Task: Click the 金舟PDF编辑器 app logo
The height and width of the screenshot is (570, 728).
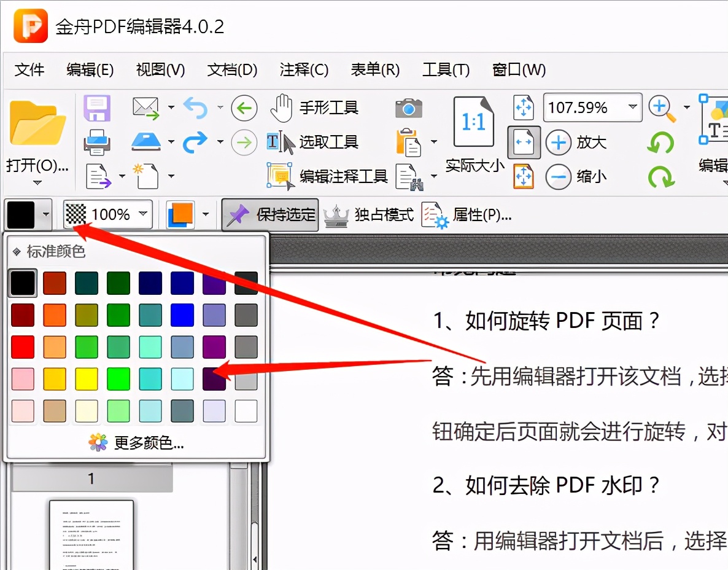Action: (x=31, y=26)
